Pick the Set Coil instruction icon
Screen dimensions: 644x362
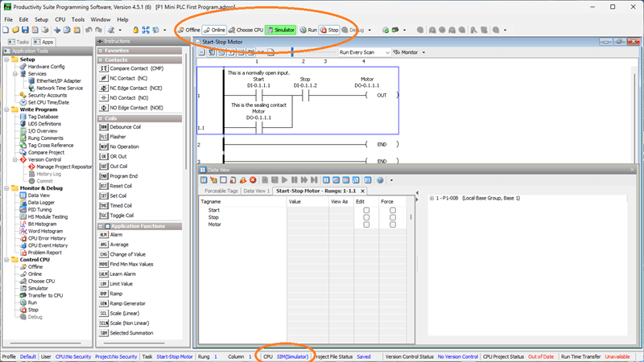click(x=104, y=195)
